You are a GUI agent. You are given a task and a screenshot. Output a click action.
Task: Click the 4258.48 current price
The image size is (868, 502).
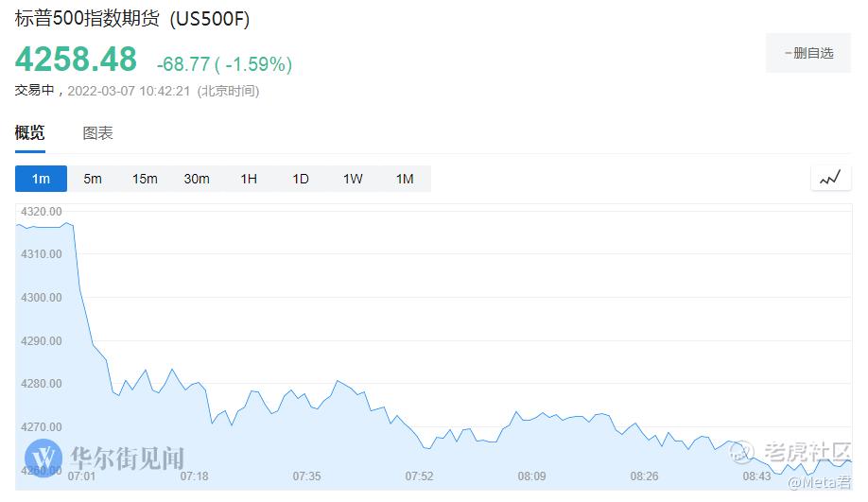pyautogui.click(x=76, y=60)
